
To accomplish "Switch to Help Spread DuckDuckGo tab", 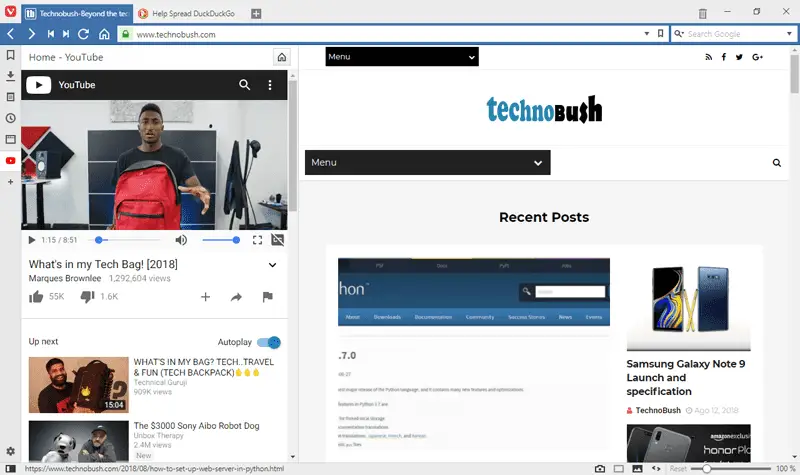I will 187,14.
